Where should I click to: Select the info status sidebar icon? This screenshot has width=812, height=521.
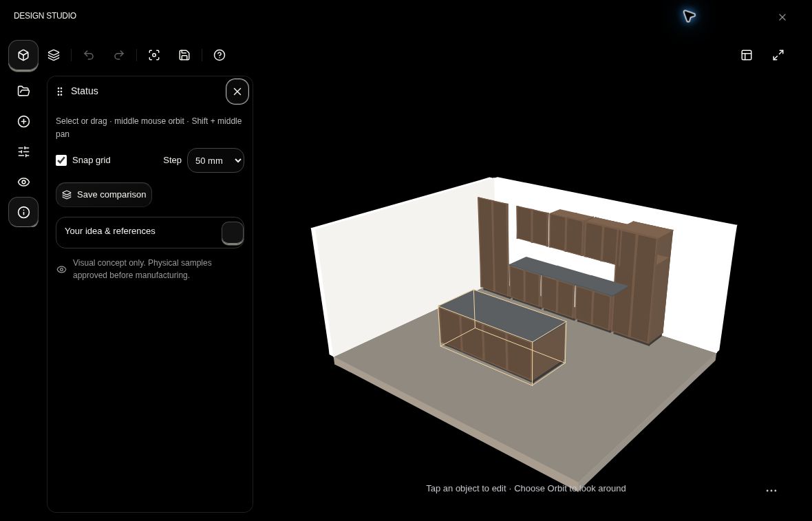23,212
